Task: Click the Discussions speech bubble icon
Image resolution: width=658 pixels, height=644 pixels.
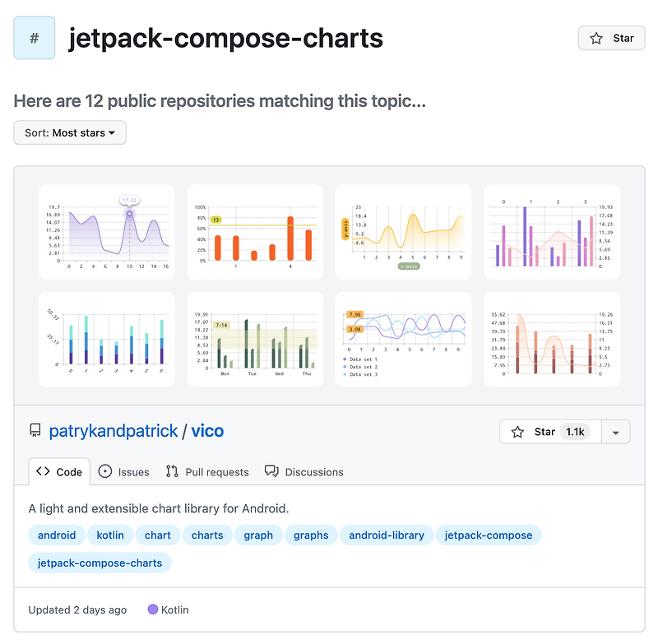Action: pos(271,471)
